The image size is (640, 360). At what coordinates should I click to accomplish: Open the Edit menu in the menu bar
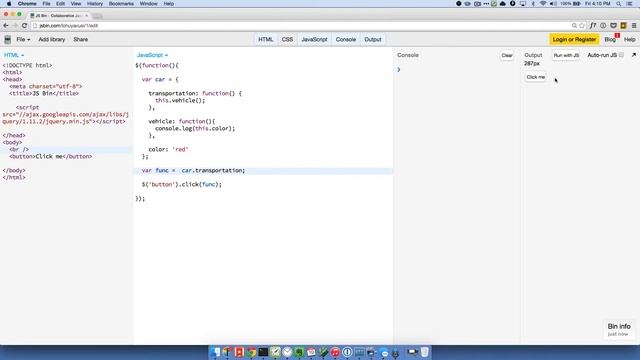60,4
